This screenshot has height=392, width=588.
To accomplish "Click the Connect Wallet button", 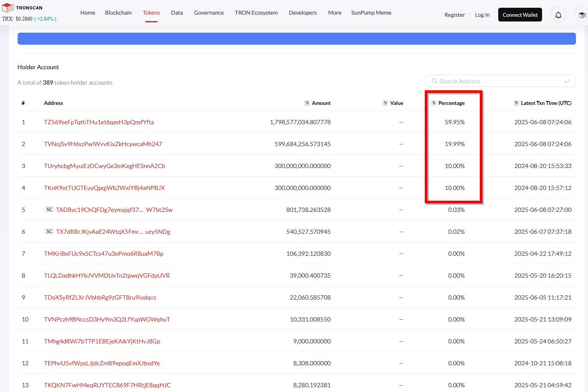I will (x=520, y=15).
